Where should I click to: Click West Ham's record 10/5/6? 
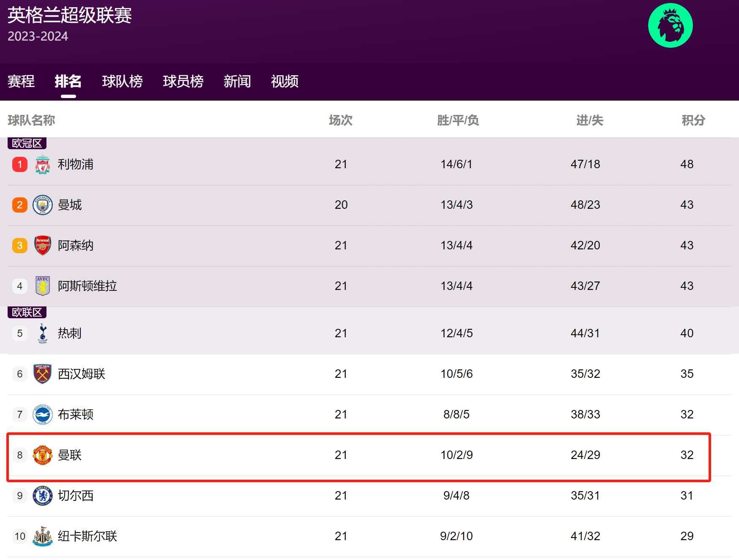pyautogui.click(x=456, y=374)
